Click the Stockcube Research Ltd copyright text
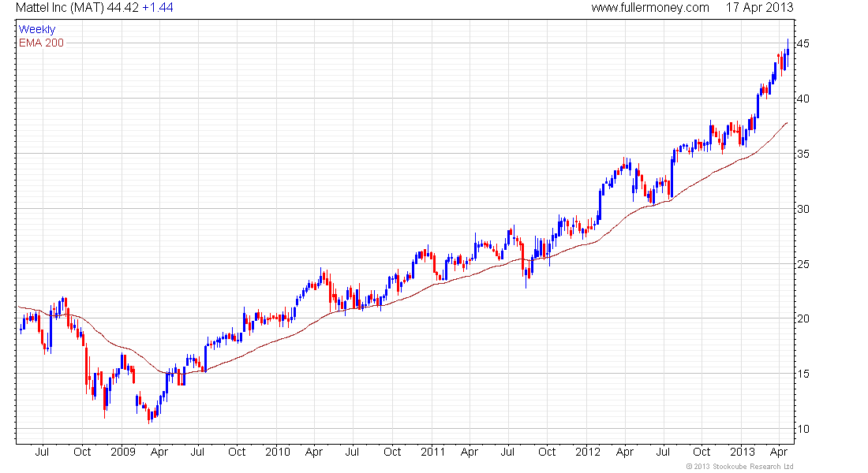Viewport: 868px width, 473px height. [739, 467]
